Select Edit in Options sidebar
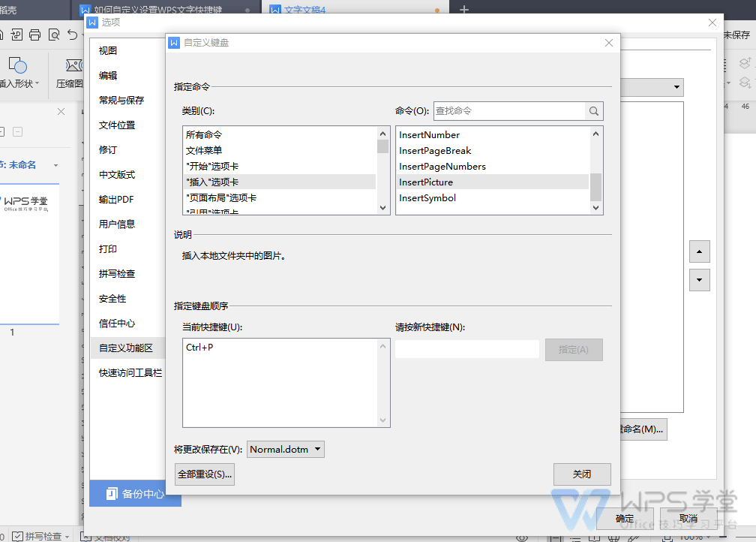Image resolution: width=756 pixels, height=542 pixels. point(108,76)
